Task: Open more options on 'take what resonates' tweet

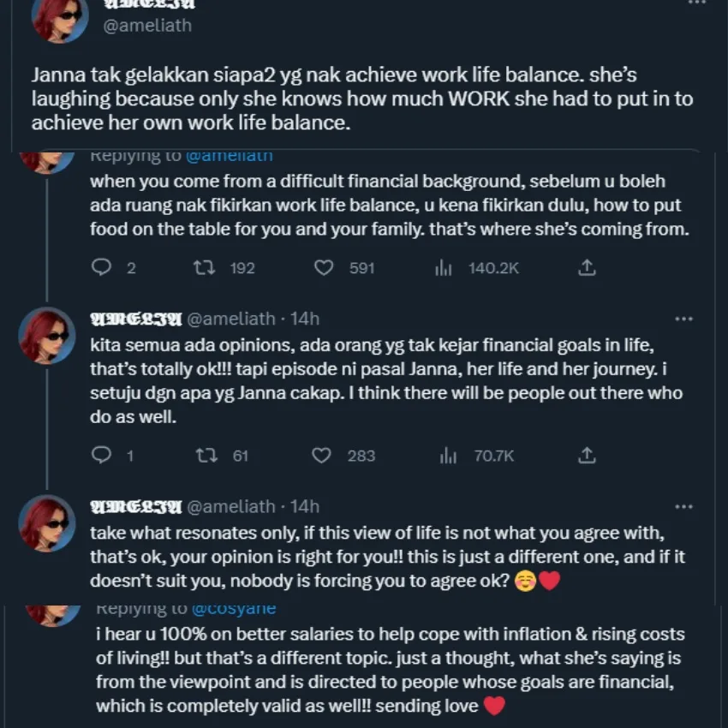Action: click(683, 506)
